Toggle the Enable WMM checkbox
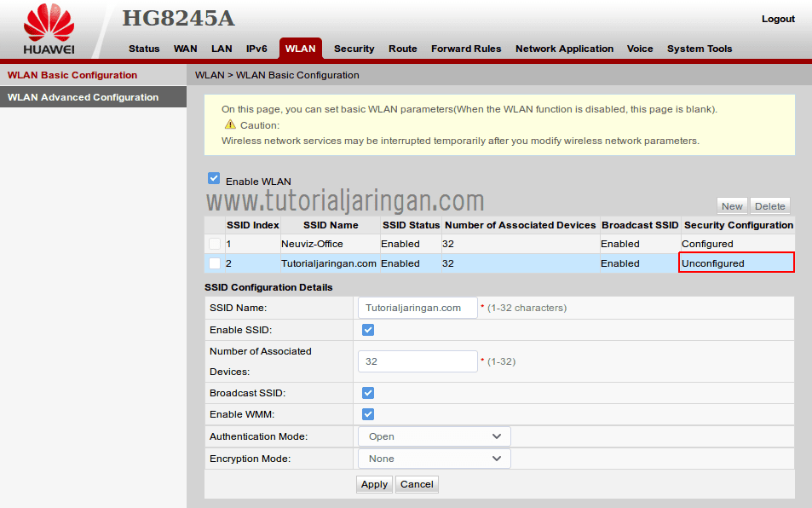The image size is (812, 508). pyautogui.click(x=367, y=414)
